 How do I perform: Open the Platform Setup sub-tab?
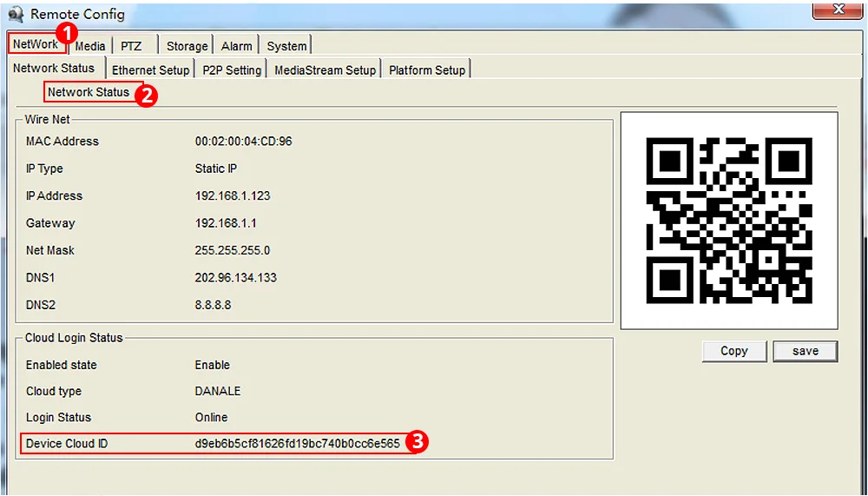click(x=427, y=70)
